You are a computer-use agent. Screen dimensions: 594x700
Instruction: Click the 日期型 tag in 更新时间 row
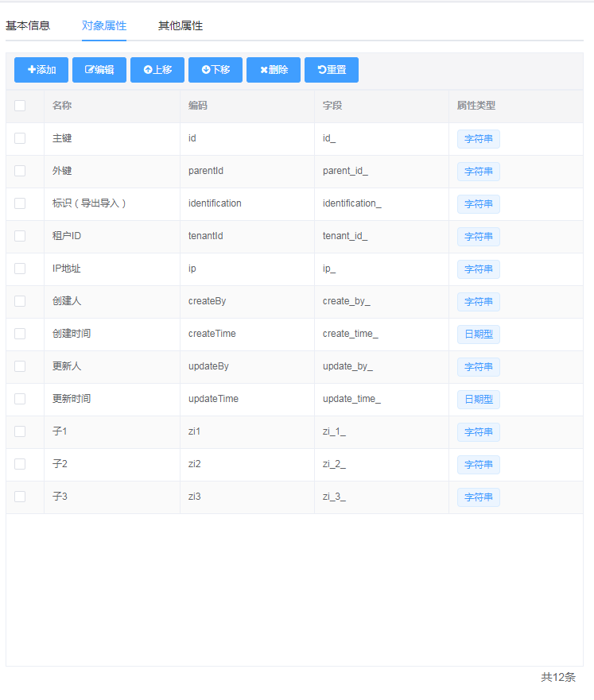click(479, 399)
